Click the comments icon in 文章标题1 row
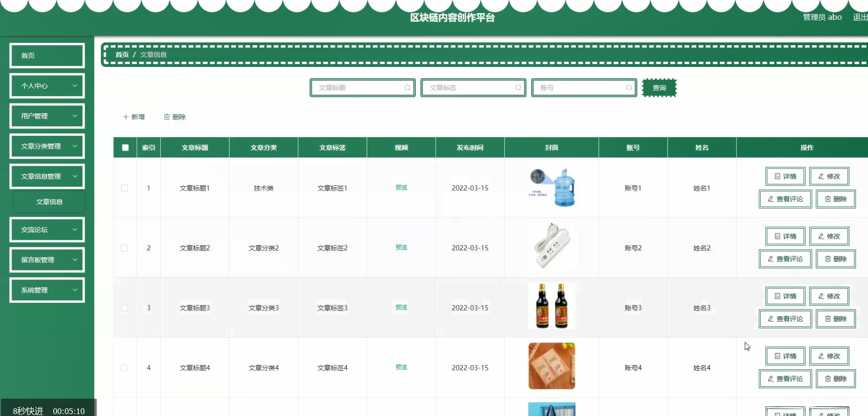The width and height of the screenshot is (868, 416). click(770, 199)
